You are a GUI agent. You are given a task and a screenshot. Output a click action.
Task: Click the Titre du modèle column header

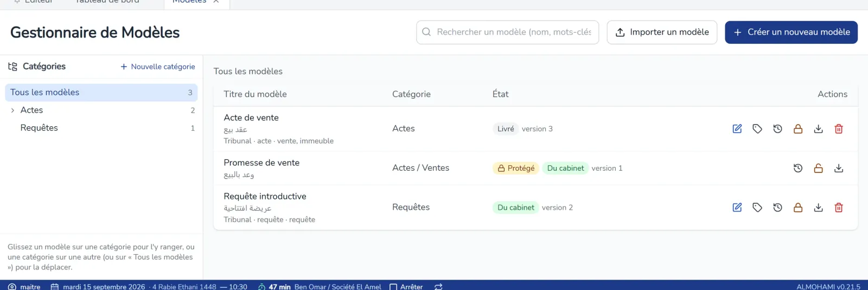[x=255, y=94]
